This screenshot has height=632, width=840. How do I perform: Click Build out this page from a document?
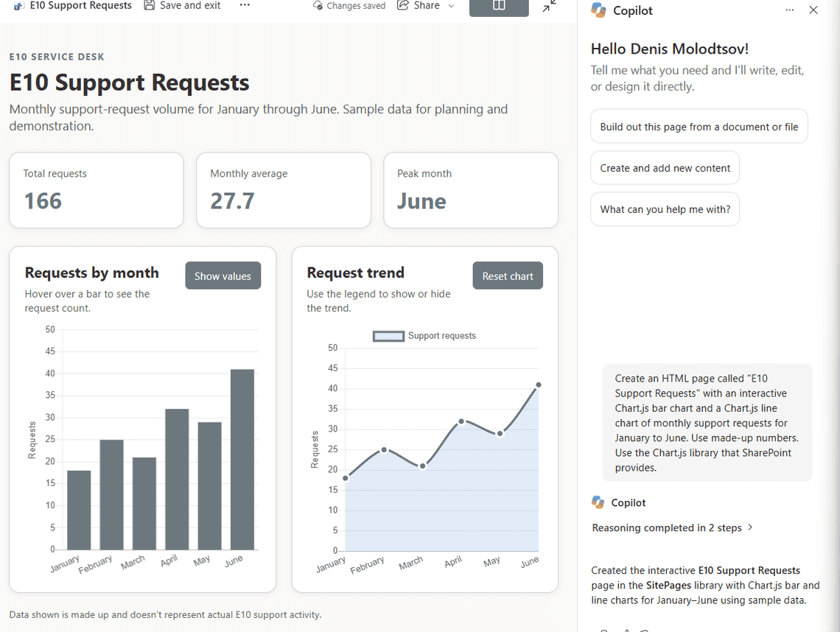tap(699, 127)
